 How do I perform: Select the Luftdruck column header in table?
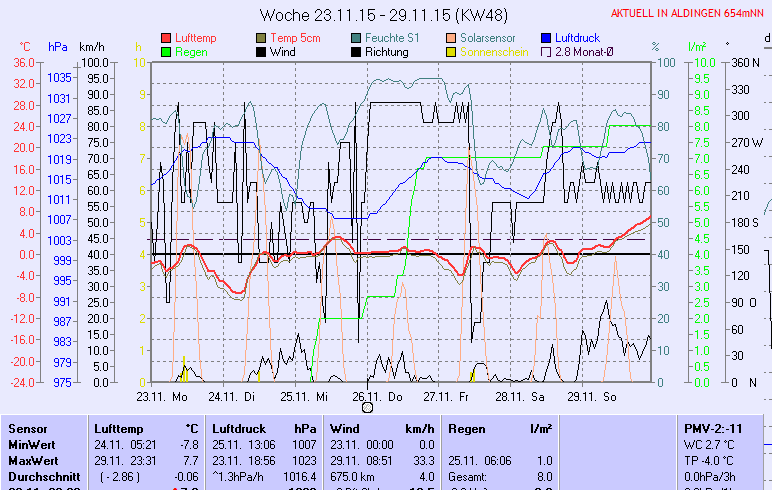click(x=236, y=428)
